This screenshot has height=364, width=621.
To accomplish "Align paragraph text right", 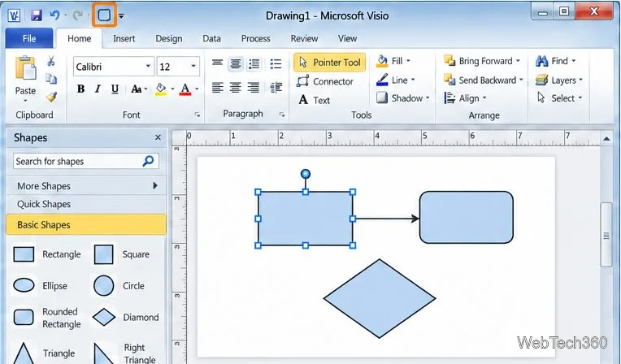I will click(253, 87).
